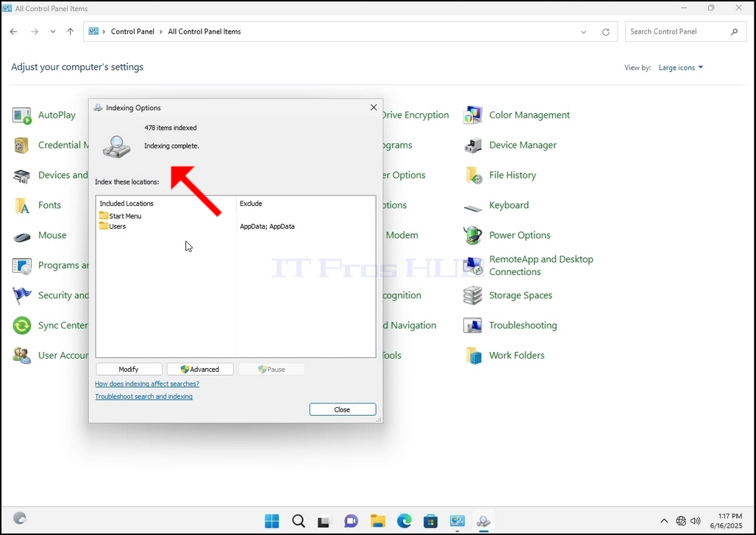This screenshot has width=756, height=535.
Task: Click the 'AppData; AppData' exclude entry
Action: pos(267,226)
